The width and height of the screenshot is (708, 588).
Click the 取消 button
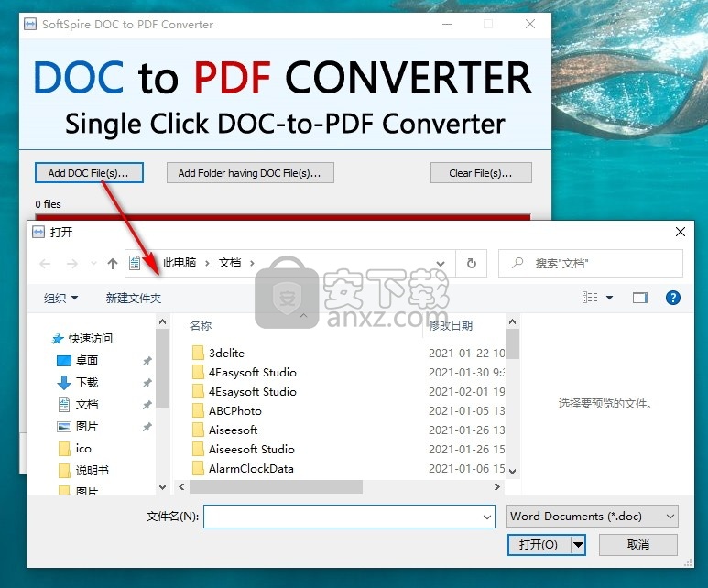tap(638, 545)
